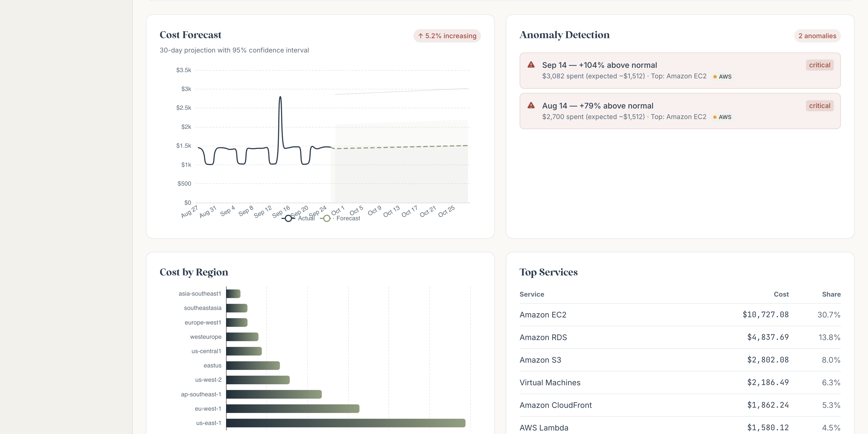Select the eu-west-1 region bar

[x=293, y=409]
